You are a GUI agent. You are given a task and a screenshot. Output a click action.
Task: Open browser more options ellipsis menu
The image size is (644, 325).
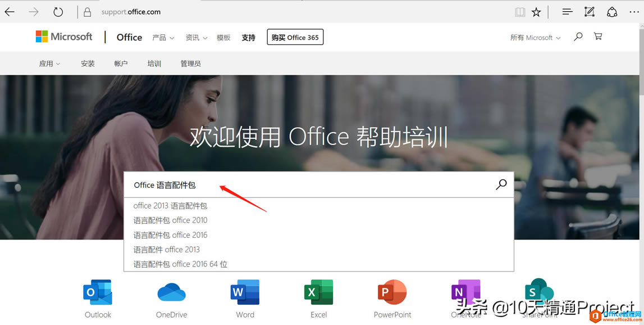coord(634,12)
